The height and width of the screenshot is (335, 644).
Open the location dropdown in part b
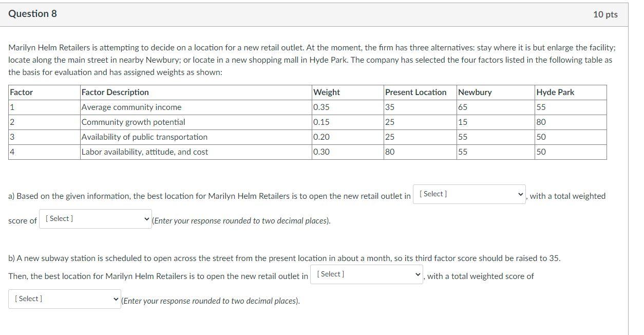[366, 274]
